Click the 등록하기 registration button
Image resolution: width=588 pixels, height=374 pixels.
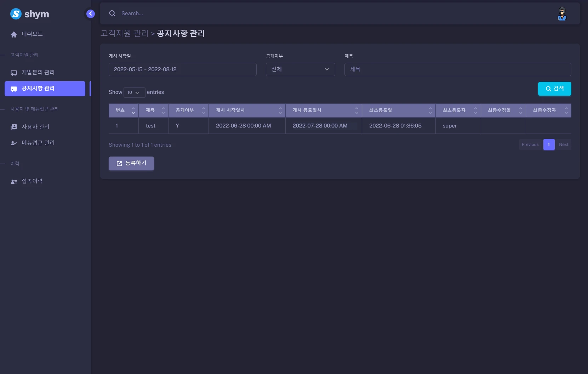pyautogui.click(x=131, y=163)
